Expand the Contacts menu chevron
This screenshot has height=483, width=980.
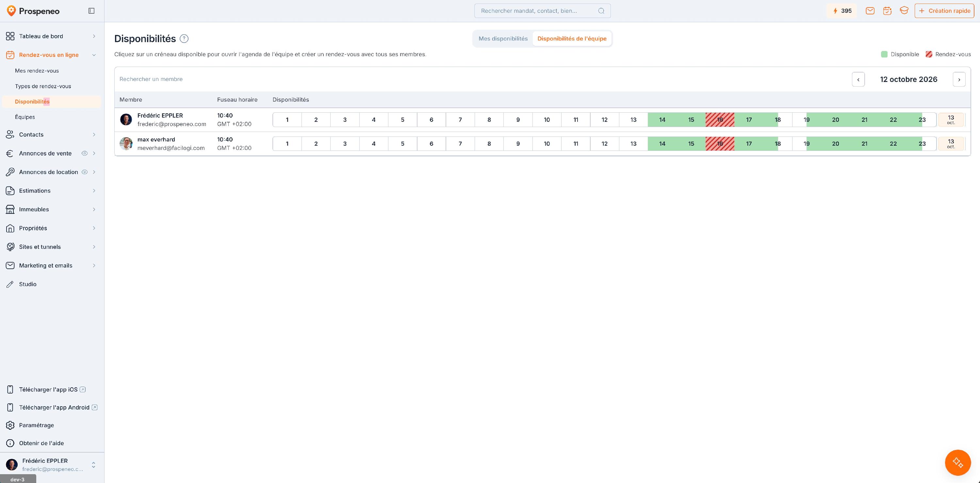coord(94,135)
